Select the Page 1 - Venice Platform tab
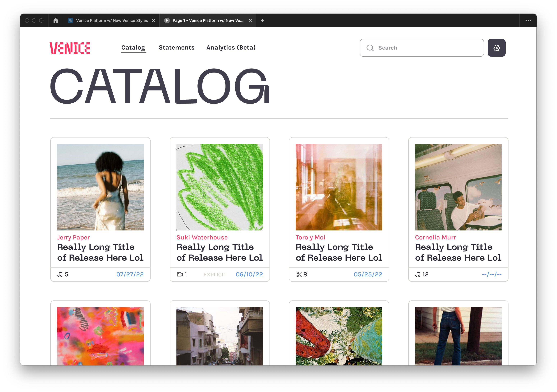This screenshot has height=392, width=557. [x=208, y=21]
